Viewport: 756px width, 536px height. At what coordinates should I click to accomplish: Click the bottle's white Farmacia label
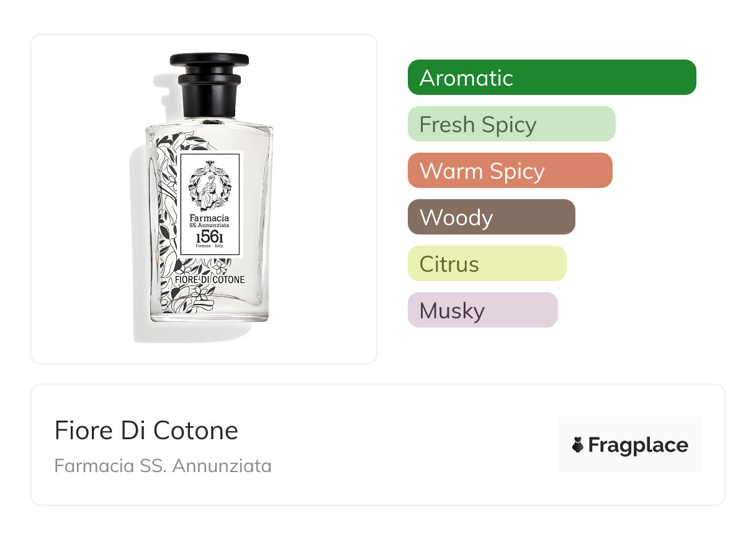(209, 204)
